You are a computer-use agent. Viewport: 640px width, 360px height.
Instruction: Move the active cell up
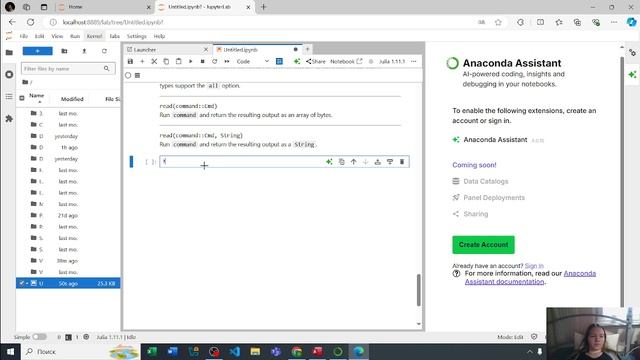353,162
